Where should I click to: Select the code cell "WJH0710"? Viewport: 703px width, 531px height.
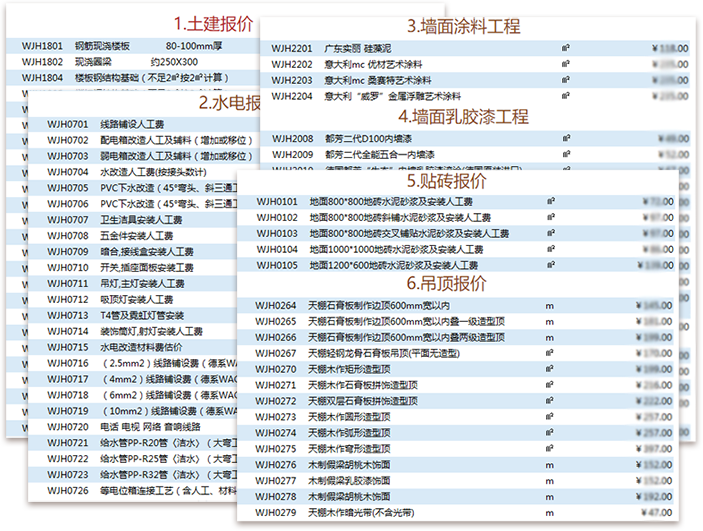[x=68, y=268]
